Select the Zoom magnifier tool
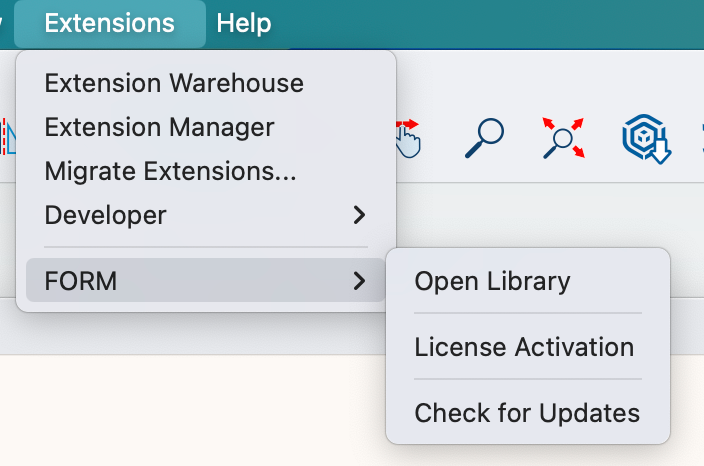Screen dimensions: 704x466 (x=484, y=139)
